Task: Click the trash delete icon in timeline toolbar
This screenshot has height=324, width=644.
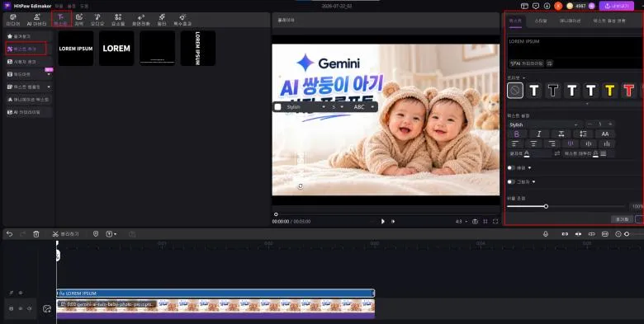Action: point(36,234)
